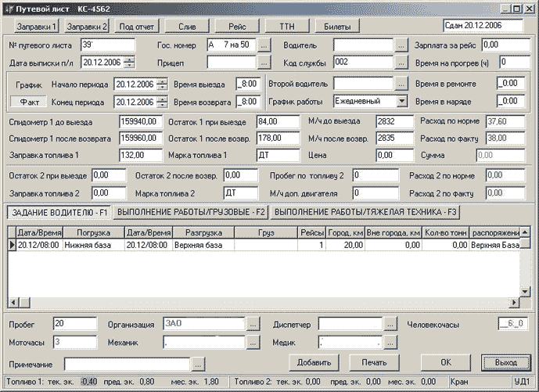
Task: Click the Рейс button
Action: click(237, 26)
